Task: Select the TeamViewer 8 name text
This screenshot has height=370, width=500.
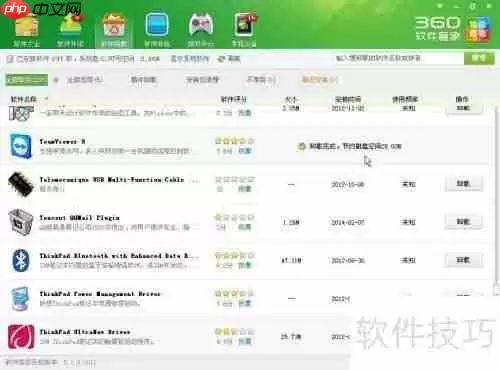Action: [x=62, y=142]
